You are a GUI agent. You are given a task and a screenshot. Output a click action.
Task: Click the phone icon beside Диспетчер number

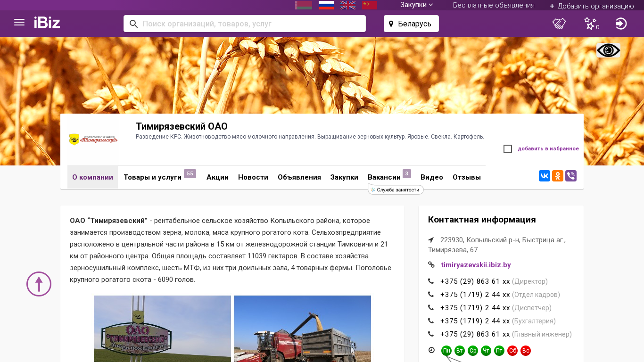coord(431,308)
